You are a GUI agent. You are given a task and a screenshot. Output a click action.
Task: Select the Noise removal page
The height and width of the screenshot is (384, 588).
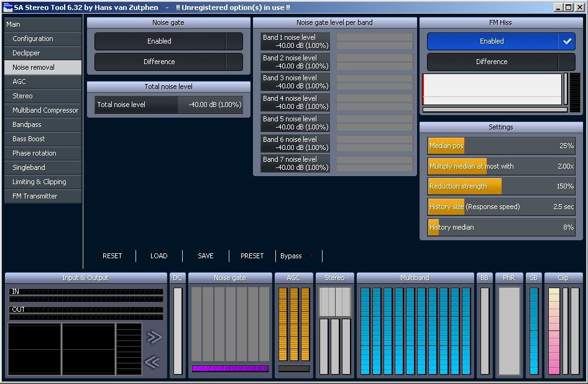[x=43, y=67]
